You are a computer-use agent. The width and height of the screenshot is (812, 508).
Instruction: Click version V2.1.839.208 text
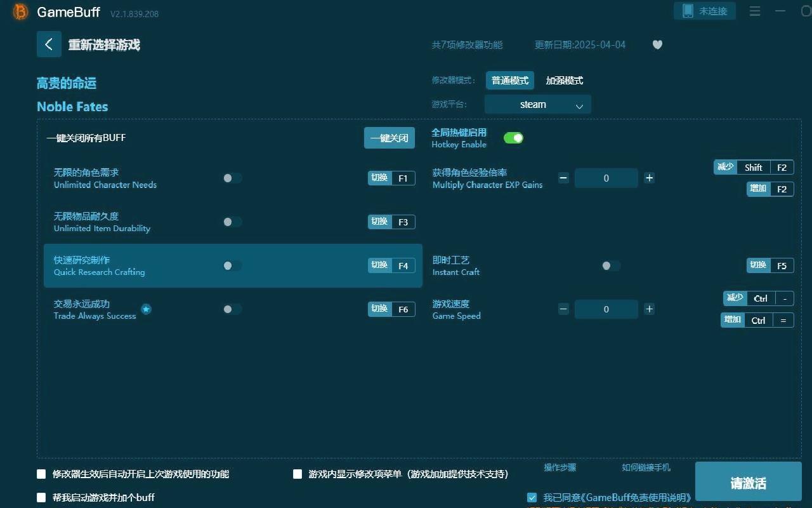(134, 14)
